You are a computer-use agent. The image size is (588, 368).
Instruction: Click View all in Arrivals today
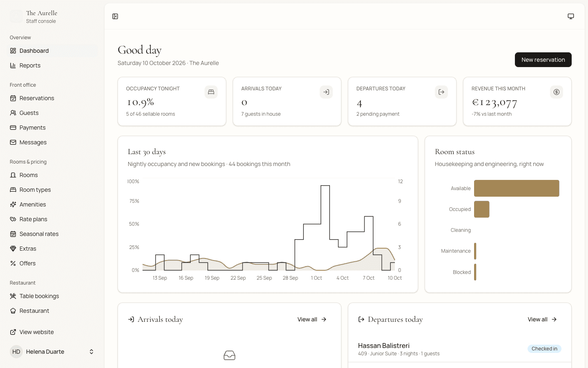pyautogui.click(x=312, y=319)
